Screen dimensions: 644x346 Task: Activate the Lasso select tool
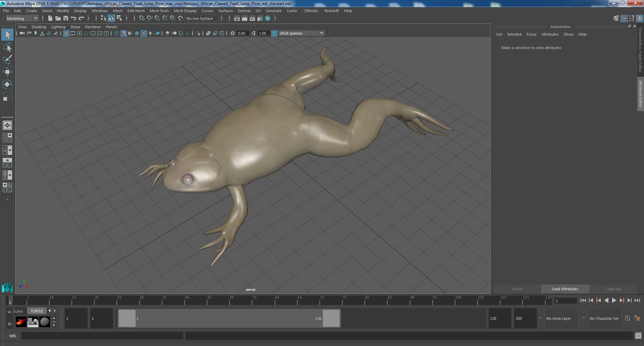coord(7,47)
